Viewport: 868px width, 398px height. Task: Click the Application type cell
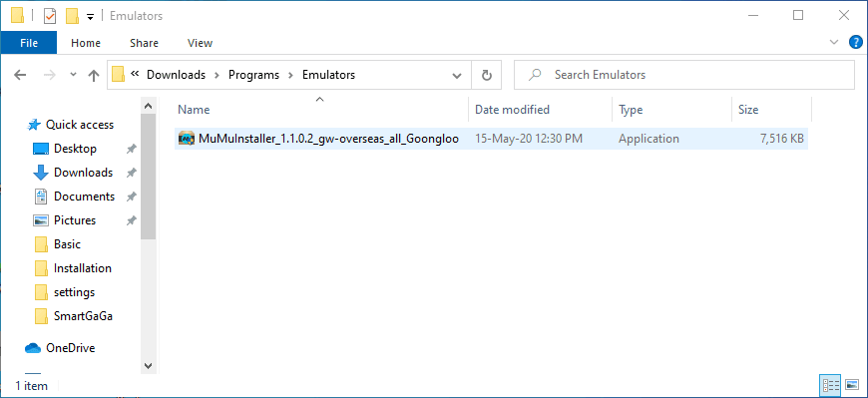coord(649,139)
